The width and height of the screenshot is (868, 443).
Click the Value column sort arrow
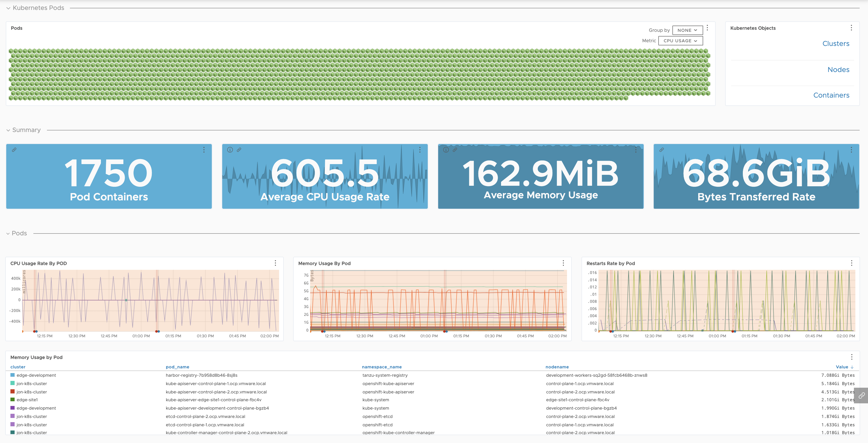852,367
